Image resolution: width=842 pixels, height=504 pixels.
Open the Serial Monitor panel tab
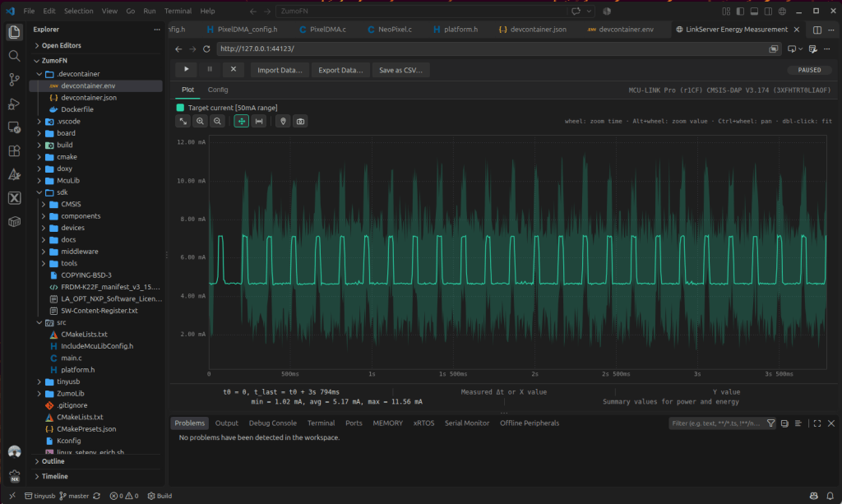click(467, 423)
